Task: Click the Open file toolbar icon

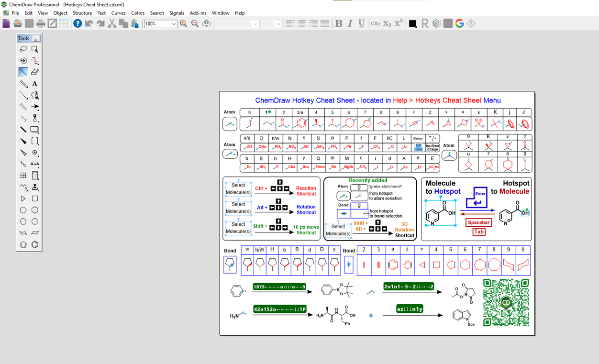Action: tap(18, 23)
